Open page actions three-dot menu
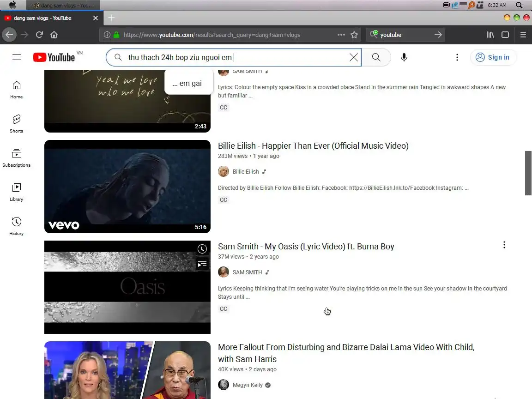The height and width of the screenshot is (399, 532). [x=341, y=35]
